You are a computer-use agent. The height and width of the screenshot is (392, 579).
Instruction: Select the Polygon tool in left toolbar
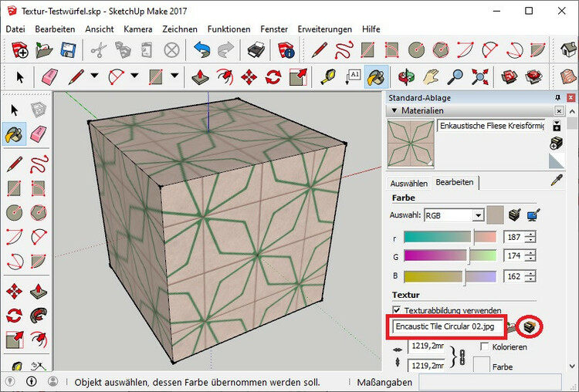pos(39,212)
